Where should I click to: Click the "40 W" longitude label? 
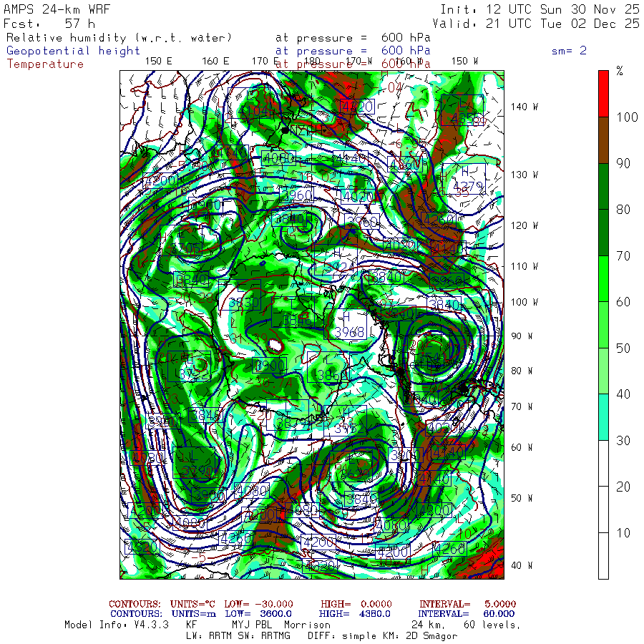pos(522,565)
